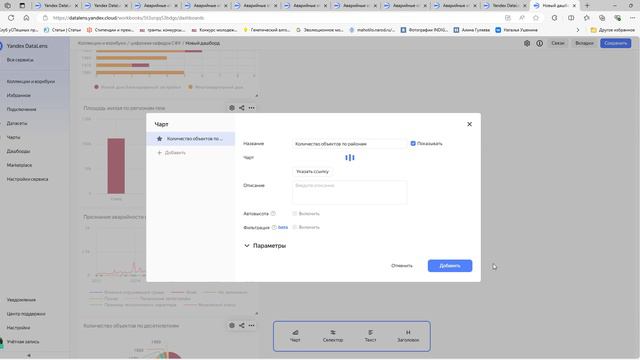Screen dimensions: 640x360
Task: Confirm with the blue Добавить button
Action: pos(450,266)
